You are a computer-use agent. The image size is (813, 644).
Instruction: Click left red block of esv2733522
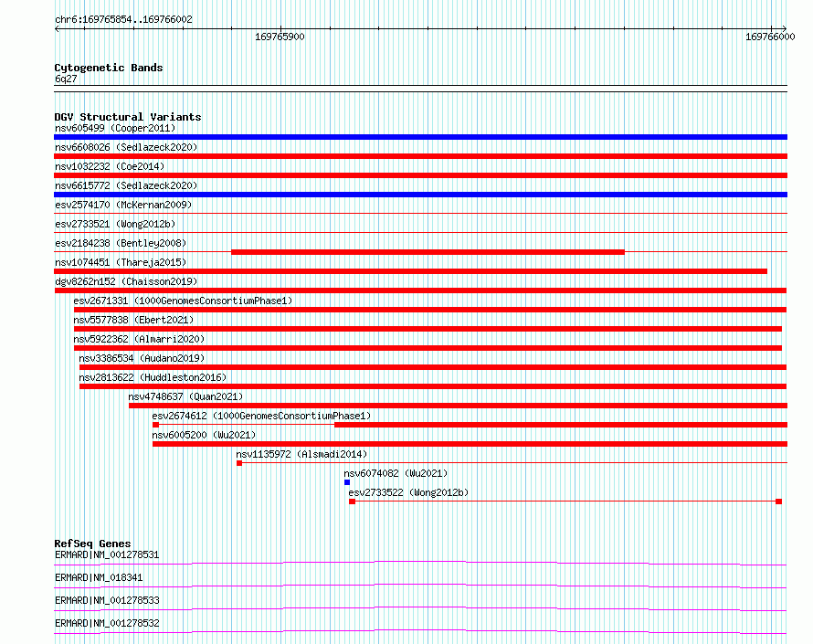[352, 501]
